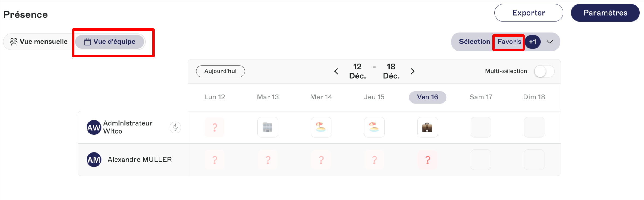Click the Exporter button
Screen dimensions: 644x200
point(529,13)
